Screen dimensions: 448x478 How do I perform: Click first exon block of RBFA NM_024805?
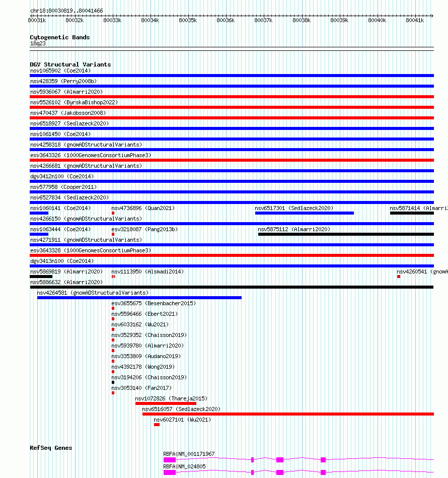pos(170,472)
